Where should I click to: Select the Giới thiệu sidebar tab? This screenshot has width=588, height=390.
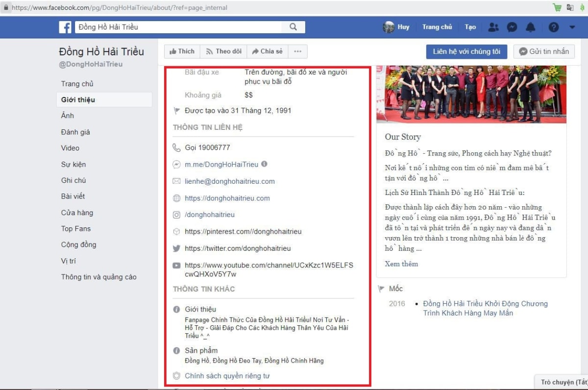[104, 99]
